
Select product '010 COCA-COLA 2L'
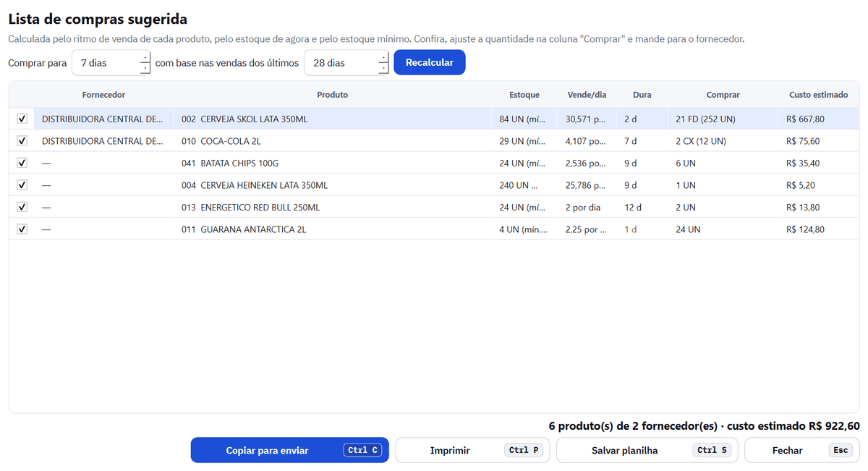click(332, 141)
